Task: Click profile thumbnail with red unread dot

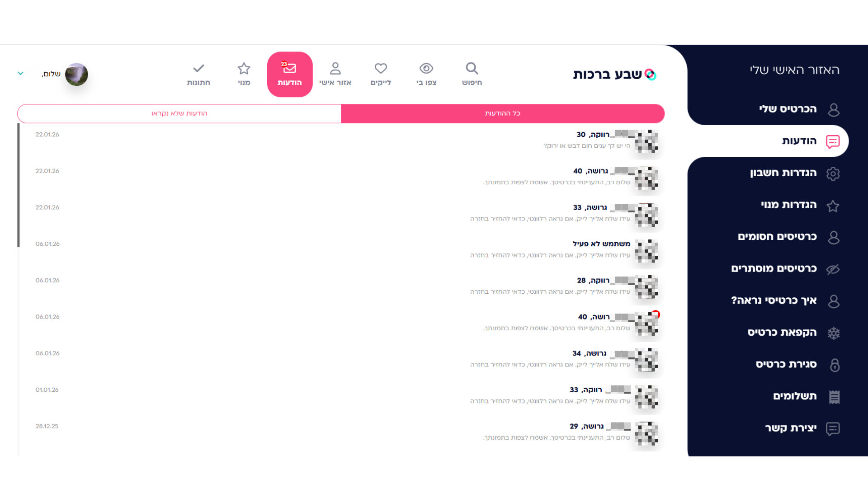Action: click(646, 324)
